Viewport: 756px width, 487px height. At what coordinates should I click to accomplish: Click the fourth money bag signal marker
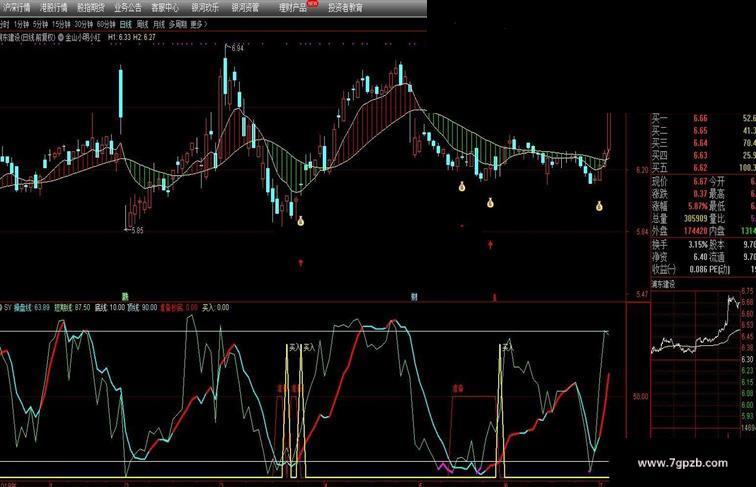click(x=599, y=206)
